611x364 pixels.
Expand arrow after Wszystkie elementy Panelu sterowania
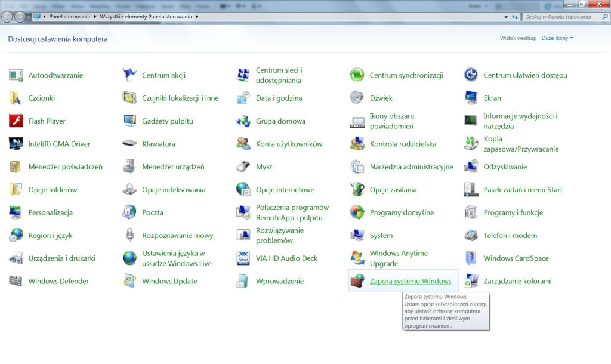(197, 17)
